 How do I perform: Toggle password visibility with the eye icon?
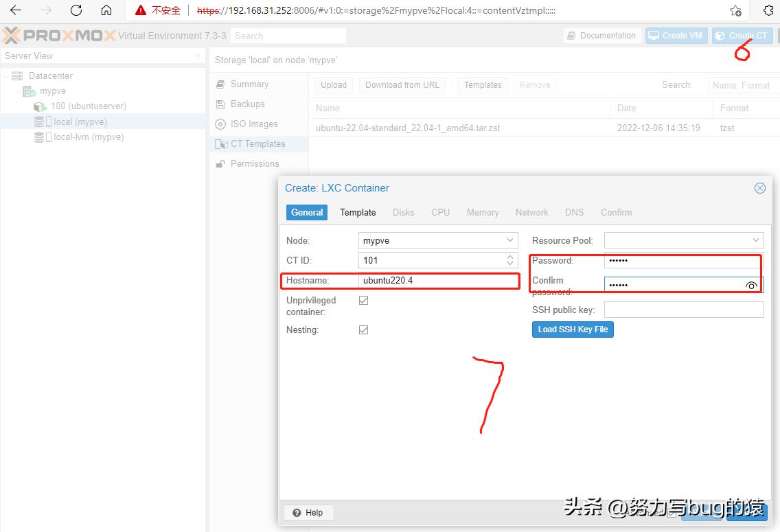pyautogui.click(x=751, y=286)
